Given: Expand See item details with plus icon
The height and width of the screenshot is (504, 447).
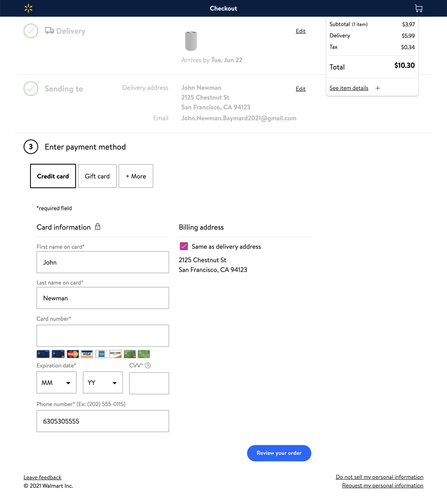Looking at the screenshot, I should 378,88.
